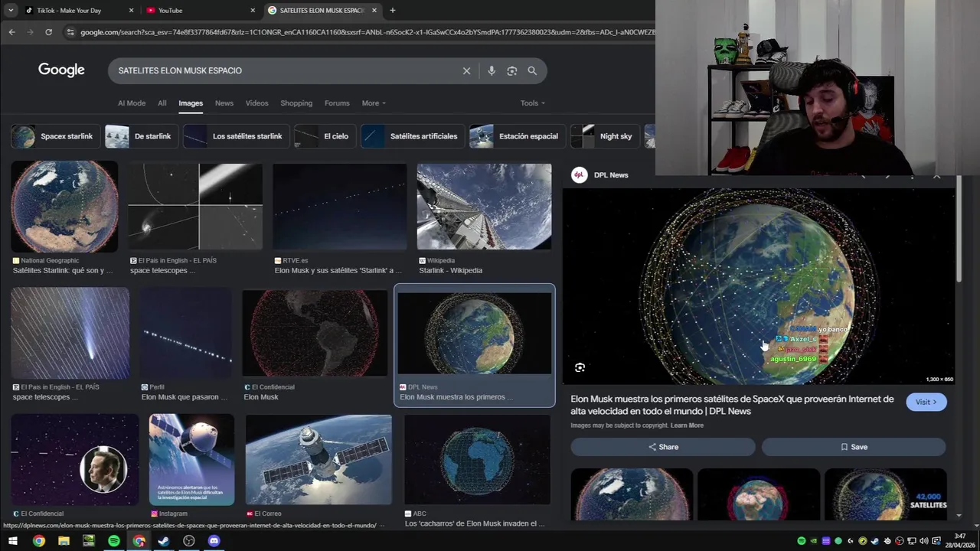
Task: Click Logitech G HUB tray icon
Action: click(851, 541)
